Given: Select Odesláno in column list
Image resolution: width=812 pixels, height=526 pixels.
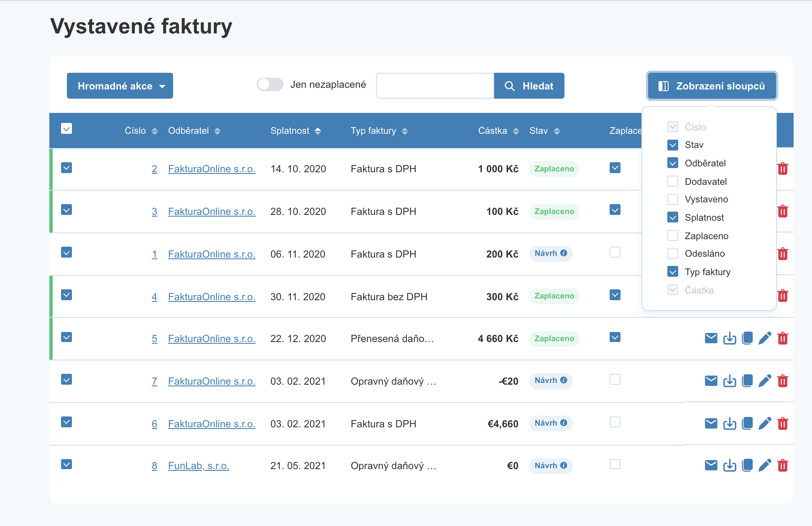Looking at the screenshot, I should coord(673,254).
